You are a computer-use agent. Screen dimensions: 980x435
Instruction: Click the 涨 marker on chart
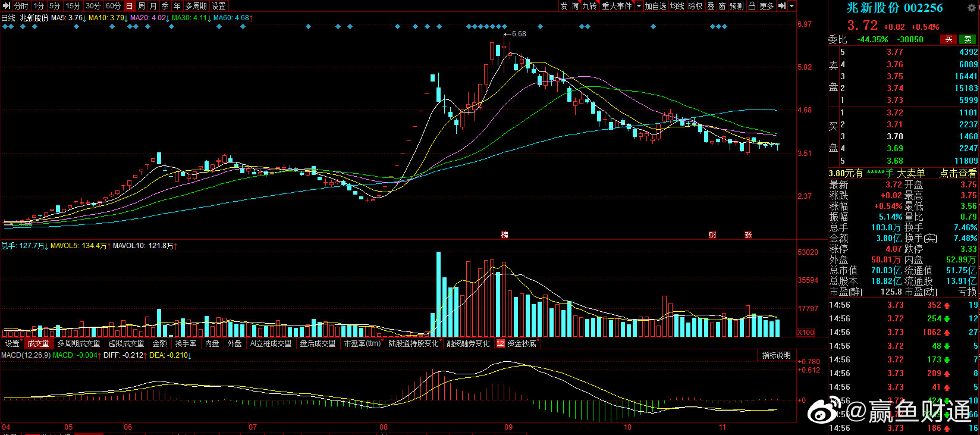point(748,235)
